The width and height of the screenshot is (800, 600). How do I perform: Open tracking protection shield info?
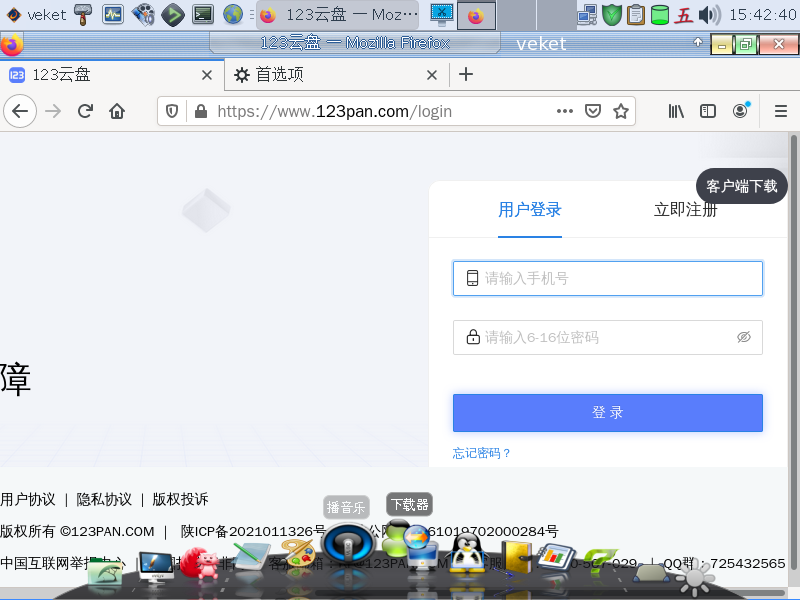tap(172, 111)
